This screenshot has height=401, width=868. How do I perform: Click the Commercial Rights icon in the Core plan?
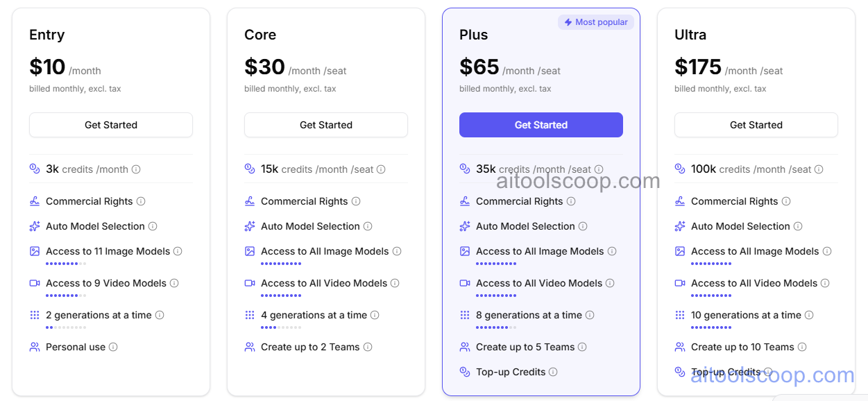(250, 201)
